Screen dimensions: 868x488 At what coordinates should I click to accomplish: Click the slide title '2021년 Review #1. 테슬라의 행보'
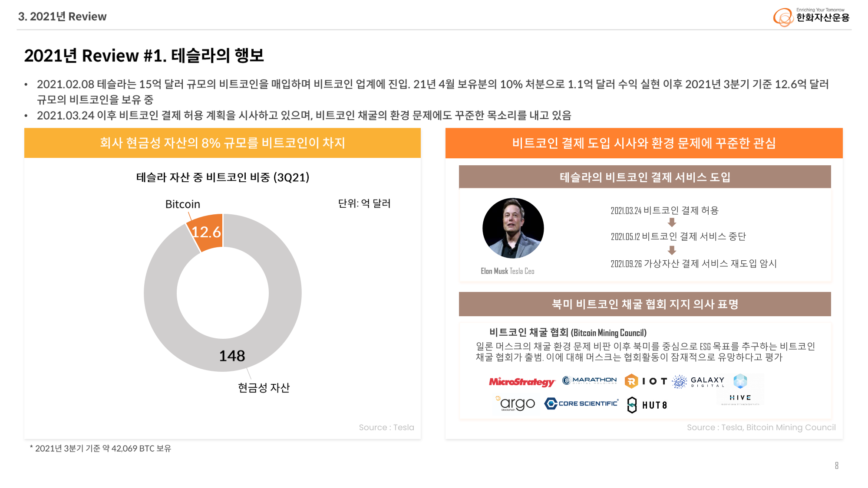coord(144,56)
